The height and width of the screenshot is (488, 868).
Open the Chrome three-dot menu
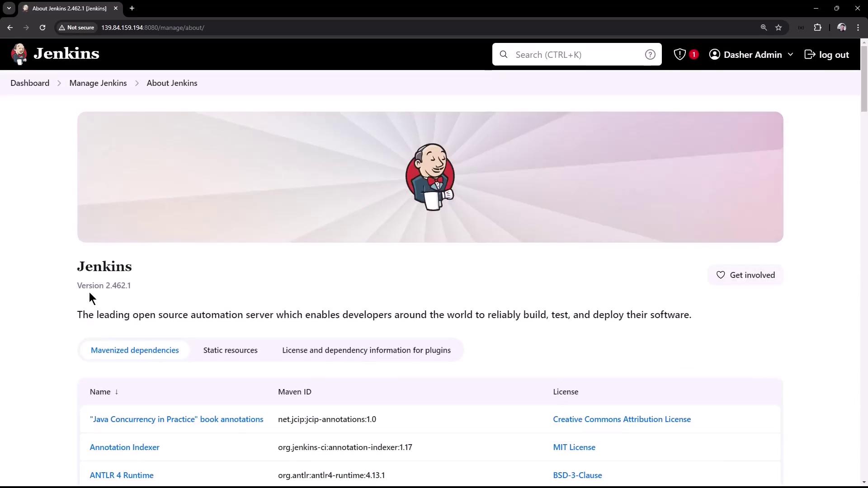point(858,28)
